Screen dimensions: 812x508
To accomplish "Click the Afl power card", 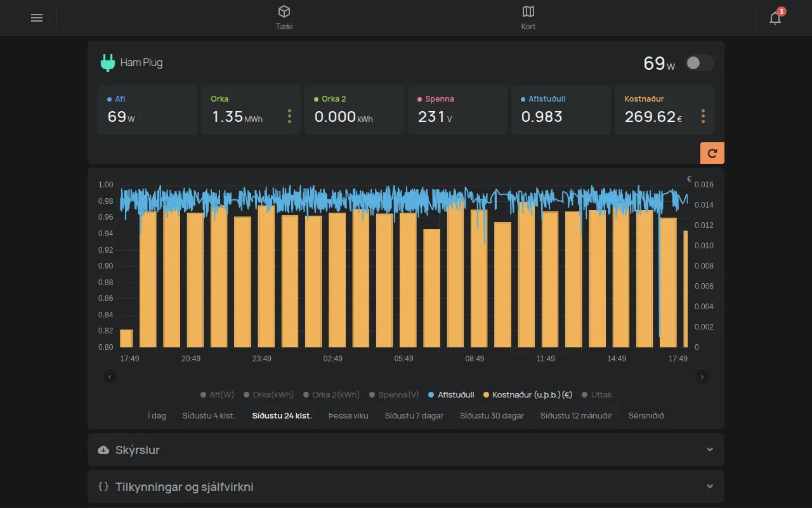I will pos(147,110).
